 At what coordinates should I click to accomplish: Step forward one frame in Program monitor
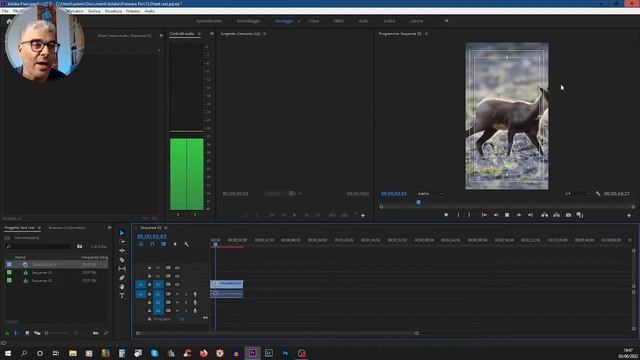coord(519,215)
